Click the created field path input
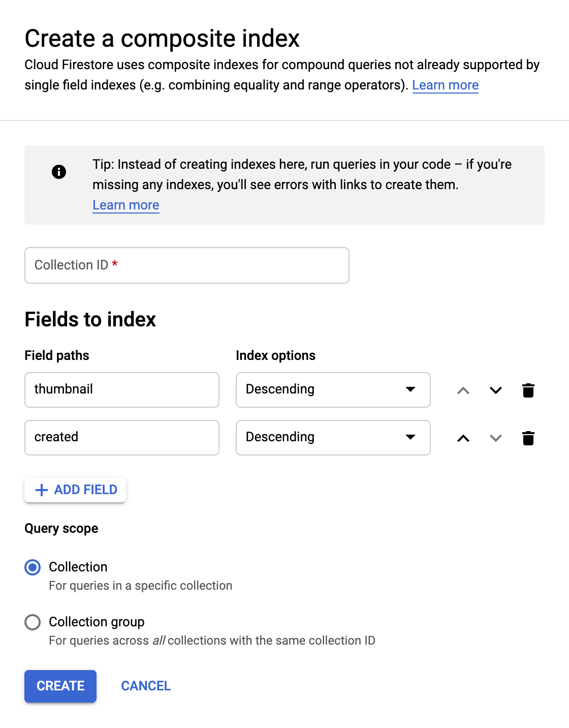Viewport: 569px width, 728px height. 122,437
